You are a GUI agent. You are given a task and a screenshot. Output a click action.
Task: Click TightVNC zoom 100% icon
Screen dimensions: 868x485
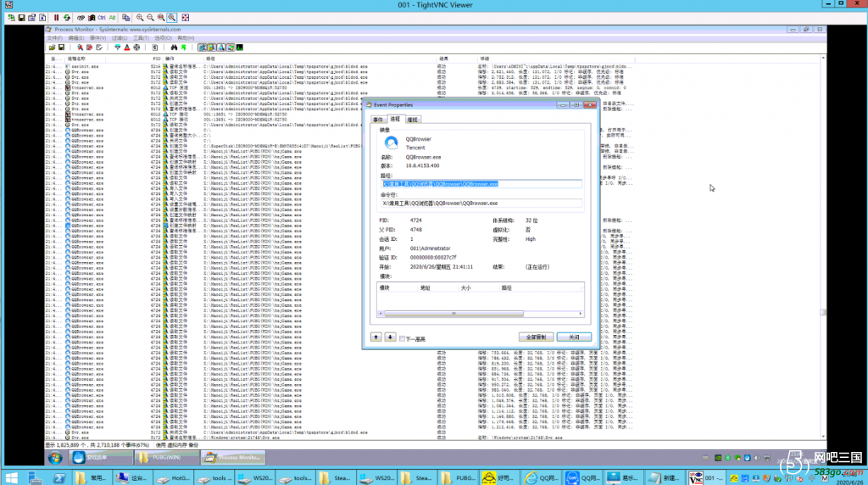[161, 18]
